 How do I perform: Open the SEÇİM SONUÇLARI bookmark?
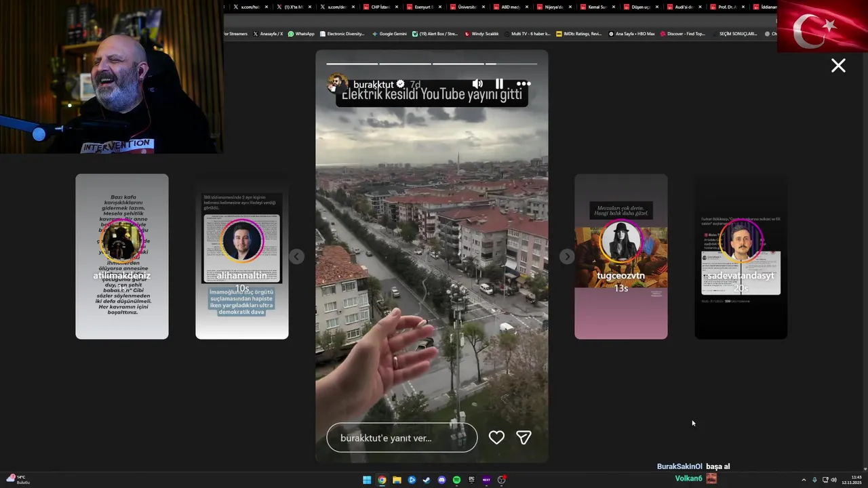point(735,33)
